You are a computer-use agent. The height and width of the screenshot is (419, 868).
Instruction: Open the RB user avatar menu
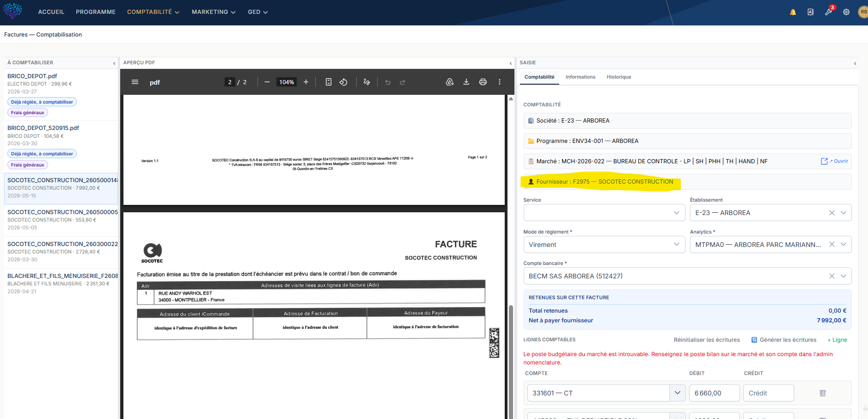click(x=863, y=12)
